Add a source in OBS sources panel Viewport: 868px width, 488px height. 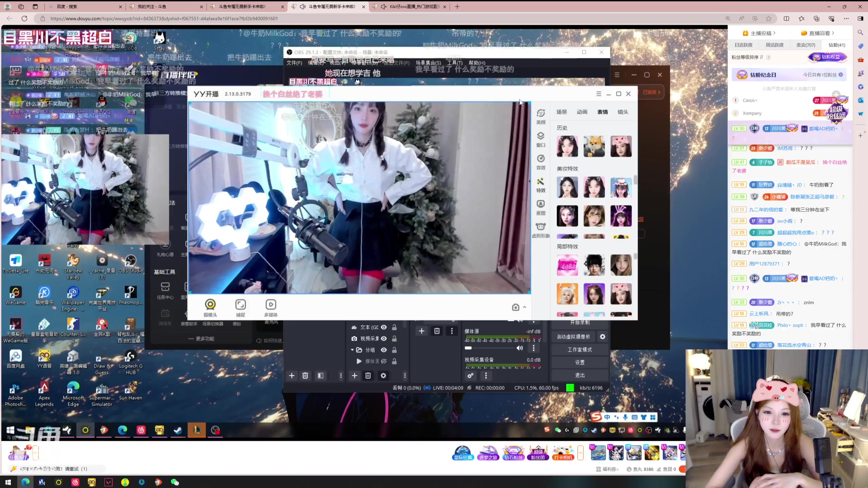pyautogui.click(x=354, y=375)
